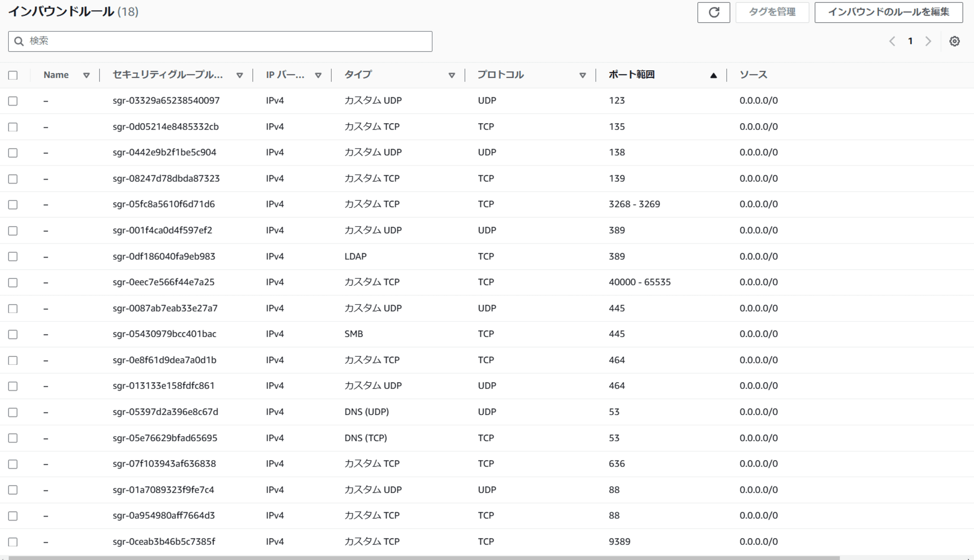This screenshot has height=560, width=974.
Task: Check the row for sgr-08247d78dbda87323
Action: point(13,179)
